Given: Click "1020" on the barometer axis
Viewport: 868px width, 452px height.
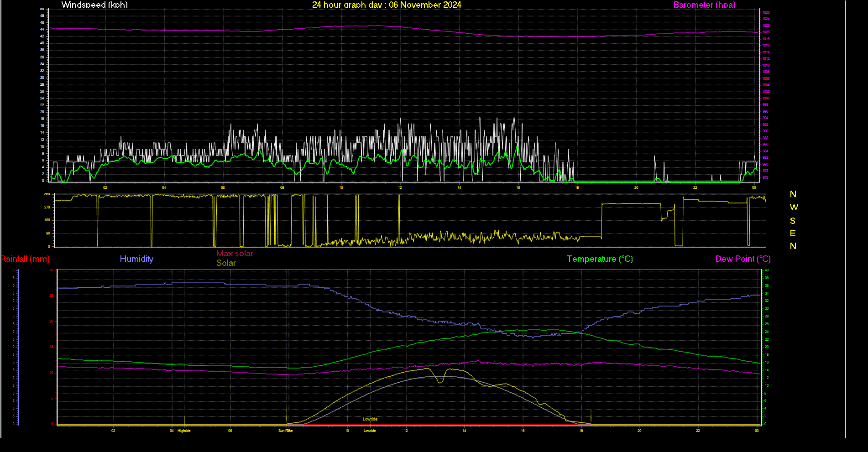Looking at the screenshot, I should tap(766, 32).
